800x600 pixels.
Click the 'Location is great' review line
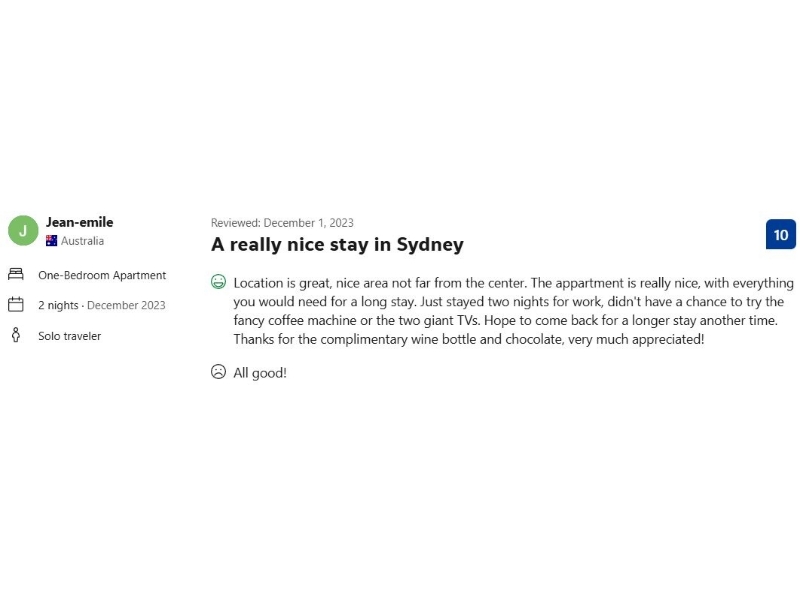click(x=512, y=283)
